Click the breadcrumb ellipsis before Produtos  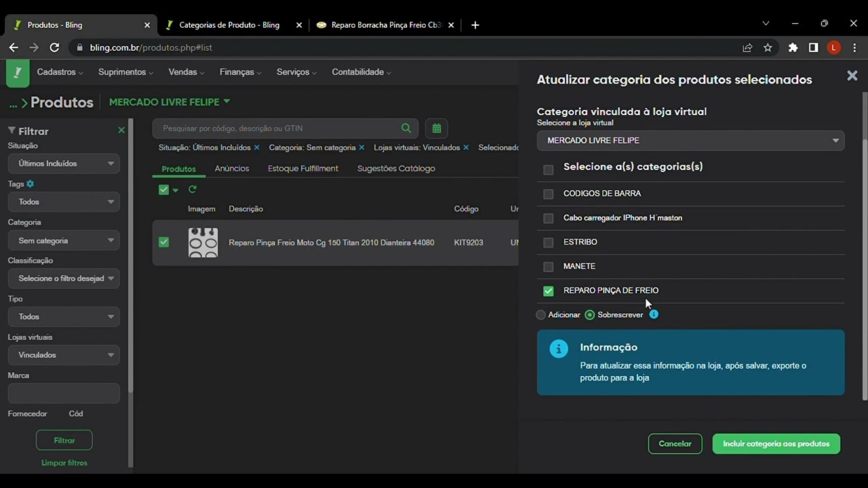(x=13, y=103)
